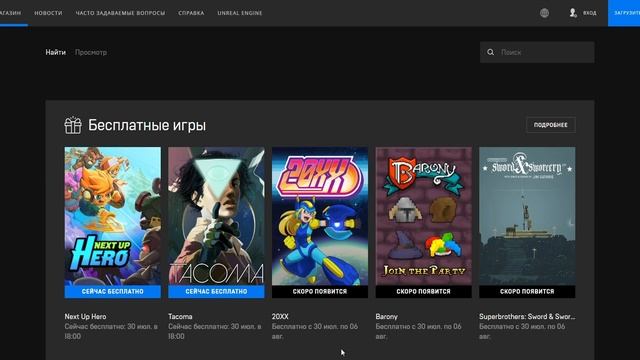Image resolution: width=640 pixels, height=360 pixels.
Task: Click the Superbrothers: Sword & Swor... title
Action: (x=527, y=316)
